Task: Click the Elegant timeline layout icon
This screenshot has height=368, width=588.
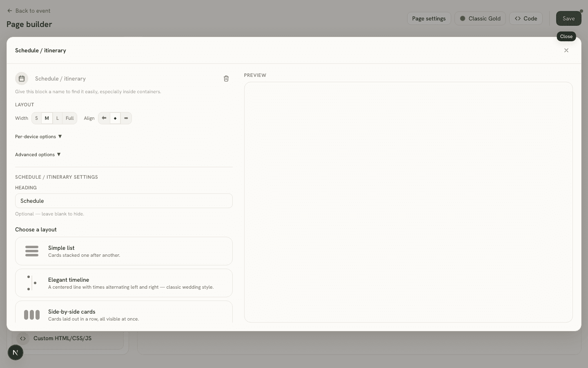Action: point(32,283)
